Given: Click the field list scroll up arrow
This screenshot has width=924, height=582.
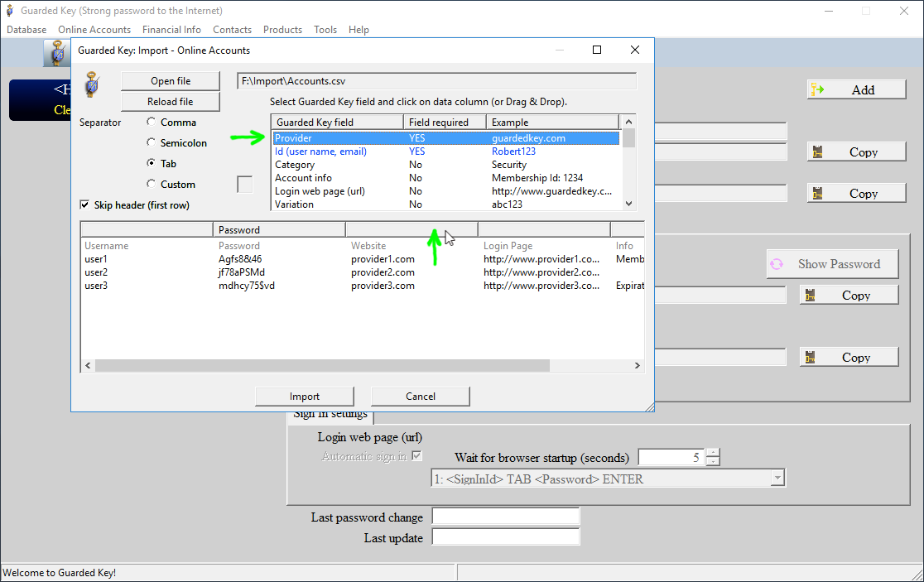Looking at the screenshot, I should pos(628,122).
